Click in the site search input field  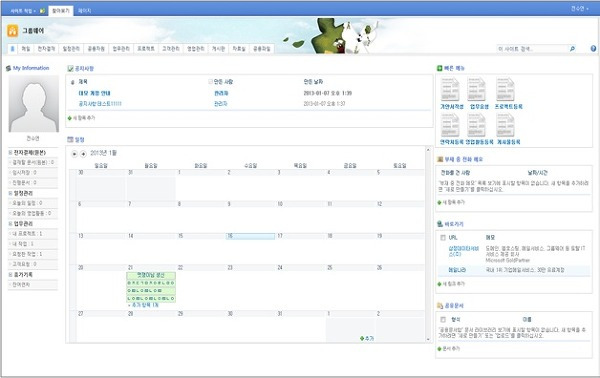(x=532, y=49)
